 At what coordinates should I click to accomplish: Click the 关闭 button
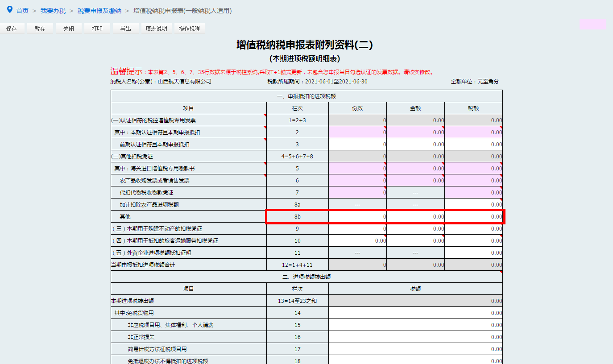pyautogui.click(x=68, y=29)
